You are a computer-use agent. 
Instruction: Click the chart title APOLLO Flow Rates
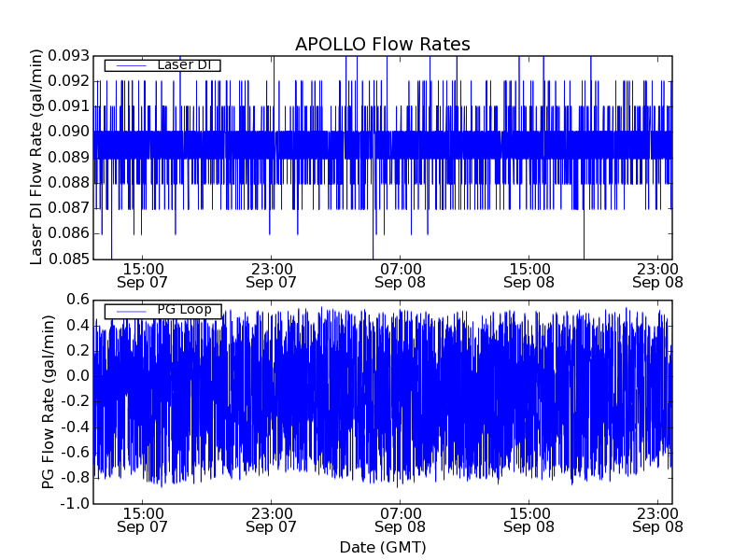pos(383,44)
